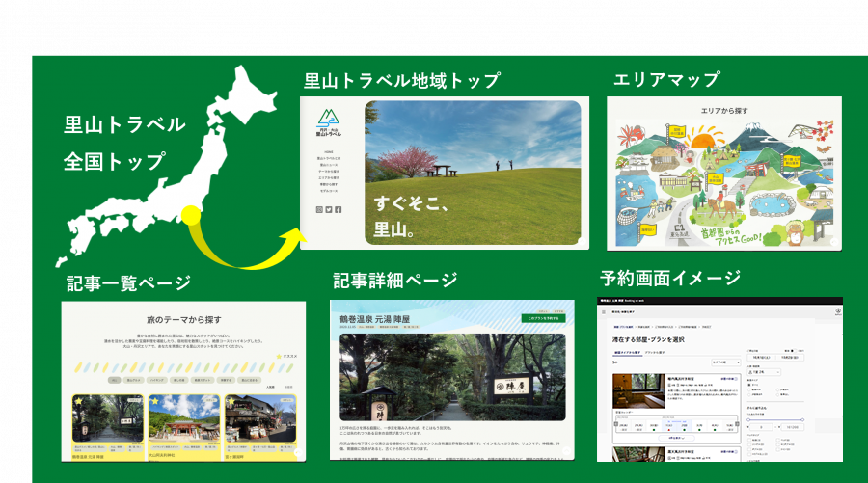Tick the first filter checkbox below the price range
Screen dimensions: 868x483
pos(749,440)
